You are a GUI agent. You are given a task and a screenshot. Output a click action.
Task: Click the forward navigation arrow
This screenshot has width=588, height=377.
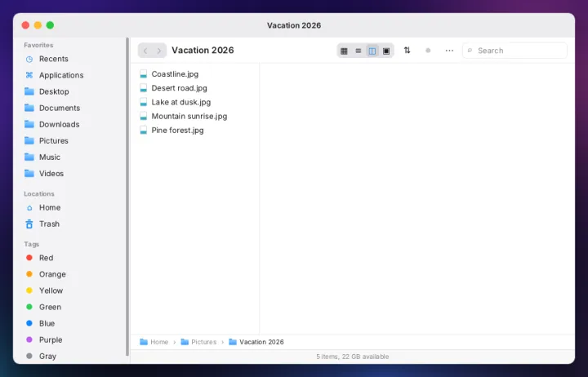(x=159, y=51)
